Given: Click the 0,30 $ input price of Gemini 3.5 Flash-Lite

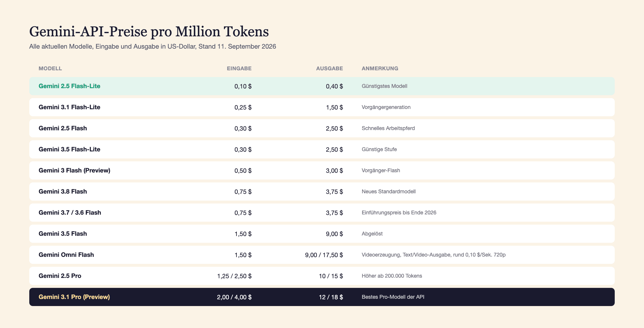Looking at the screenshot, I should click(243, 150).
